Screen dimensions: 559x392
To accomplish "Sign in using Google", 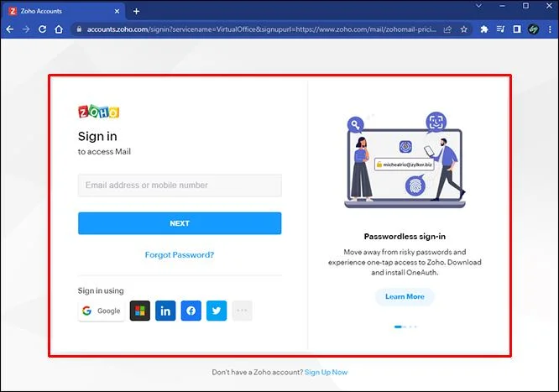I will [102, 311].
